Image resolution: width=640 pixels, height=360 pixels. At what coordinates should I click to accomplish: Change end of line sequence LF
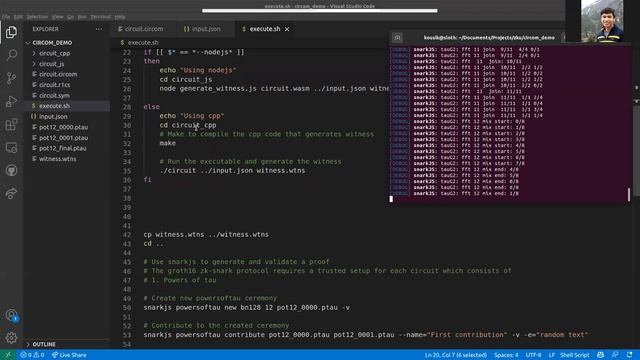coord(551,355)
